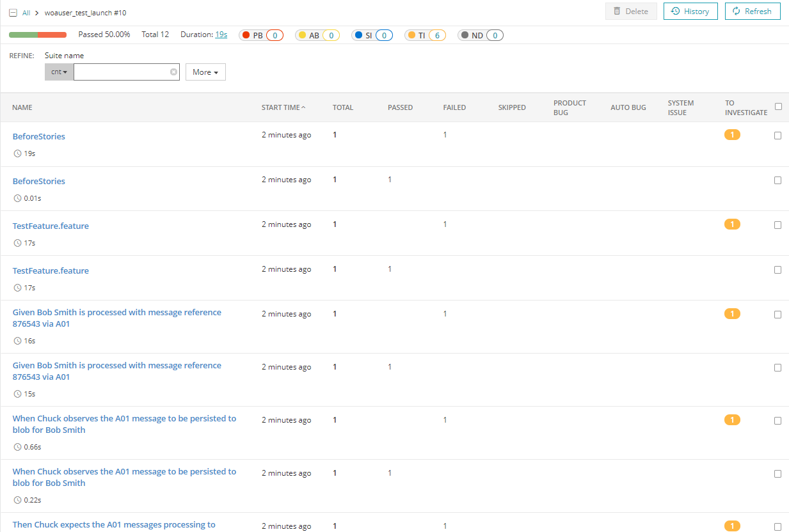
Task: Open the cnt condition dropdown
Action: tap(58, 72)
